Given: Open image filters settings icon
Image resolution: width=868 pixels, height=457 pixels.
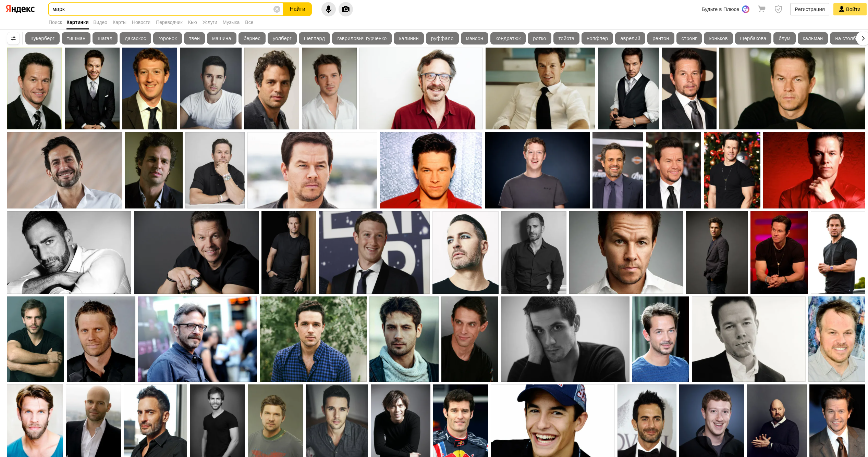Looking at the screenshot, I should tap(13, 38).
